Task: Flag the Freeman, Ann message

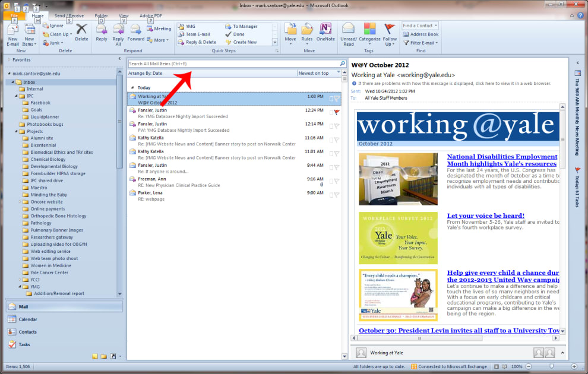Action: tap(337, 181)
